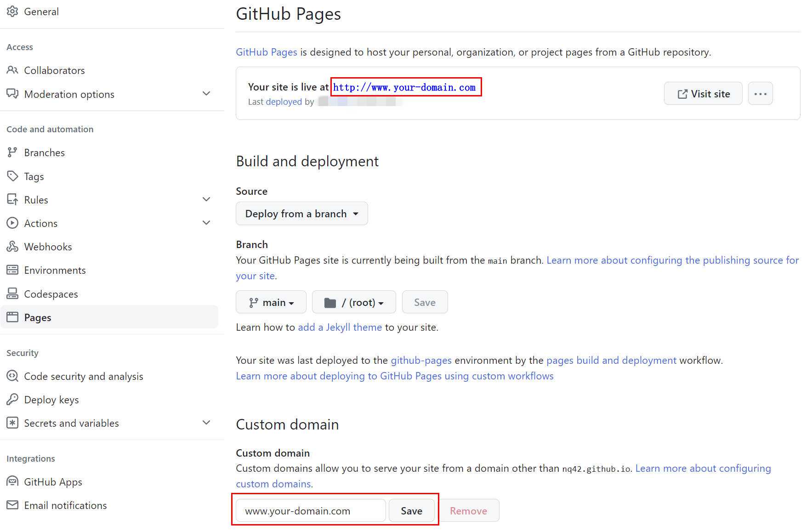This screenshot has width=812, height=531.
Task: Open Email notifications settings
Action: pos(65,505)
